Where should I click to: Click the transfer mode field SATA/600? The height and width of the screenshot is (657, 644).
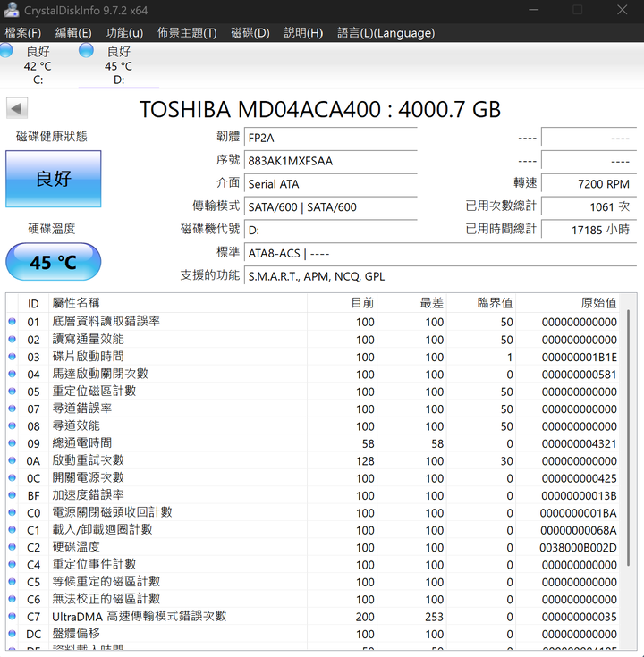point(331,207)
